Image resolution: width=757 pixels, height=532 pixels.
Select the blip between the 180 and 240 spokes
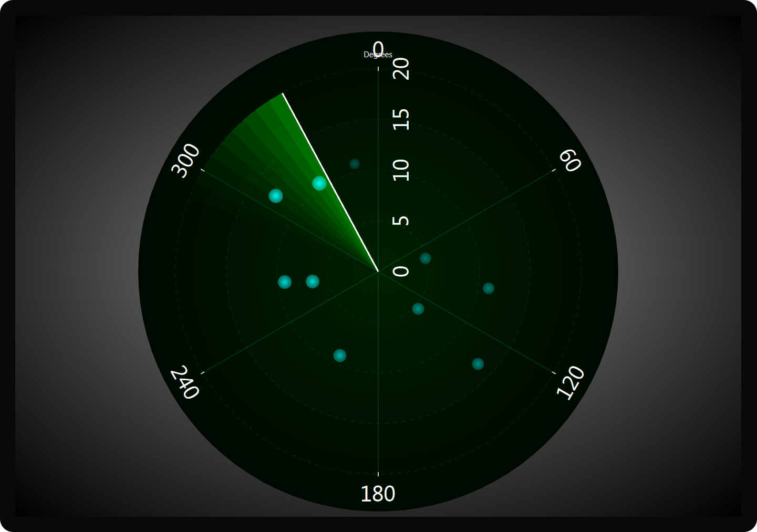[340, 356]
